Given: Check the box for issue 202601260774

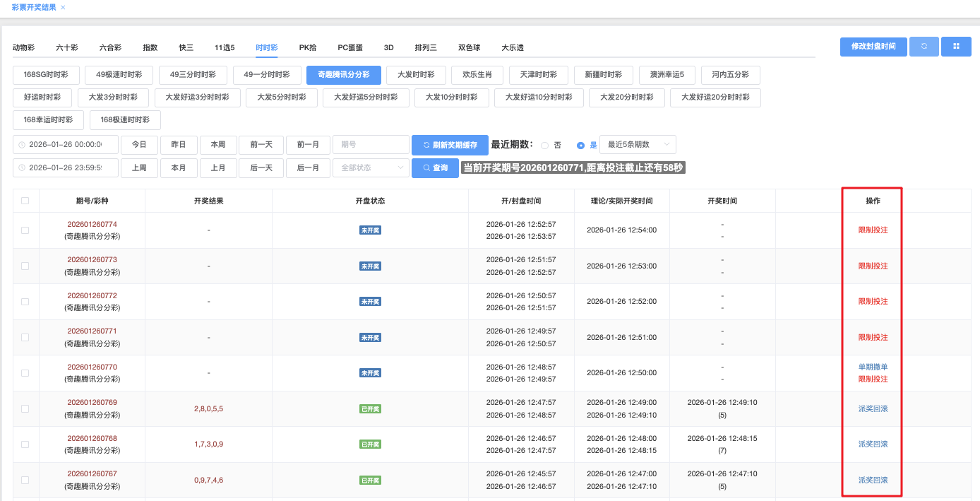Looking at the screenshot, I should point(25,230).
